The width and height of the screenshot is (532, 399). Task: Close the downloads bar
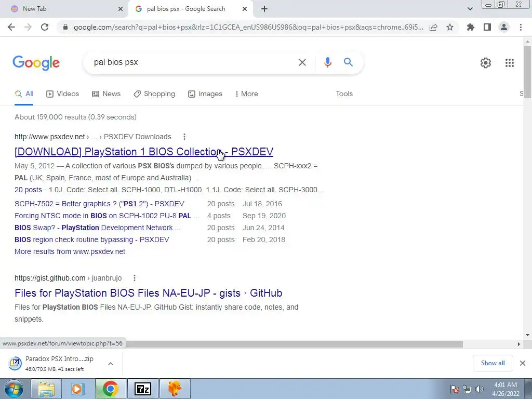(523, 363)
